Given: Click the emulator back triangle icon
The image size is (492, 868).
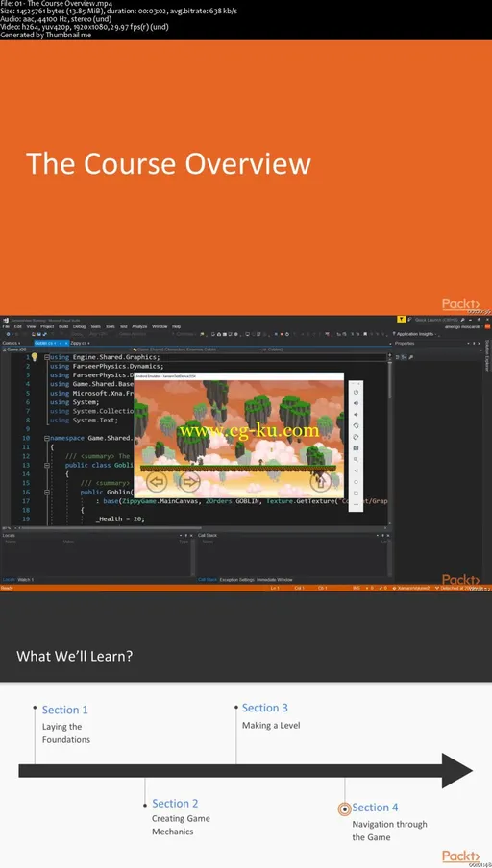Looking at the screenshot, I should (356, 470).
